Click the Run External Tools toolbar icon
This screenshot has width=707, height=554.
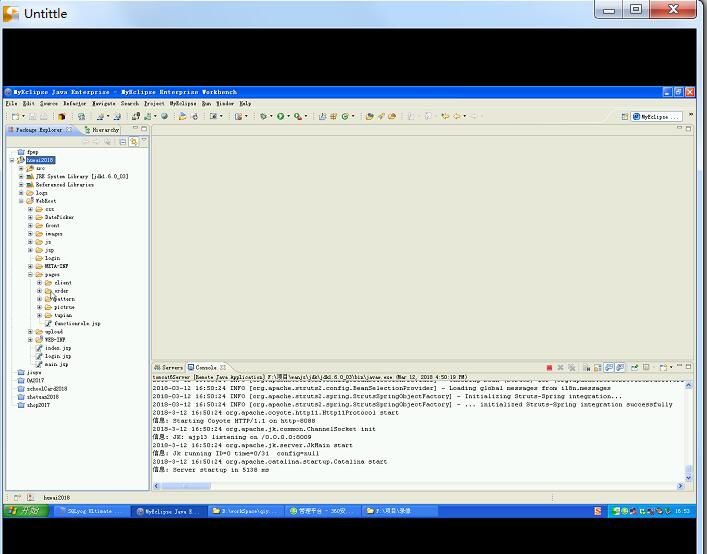(298, 116)
